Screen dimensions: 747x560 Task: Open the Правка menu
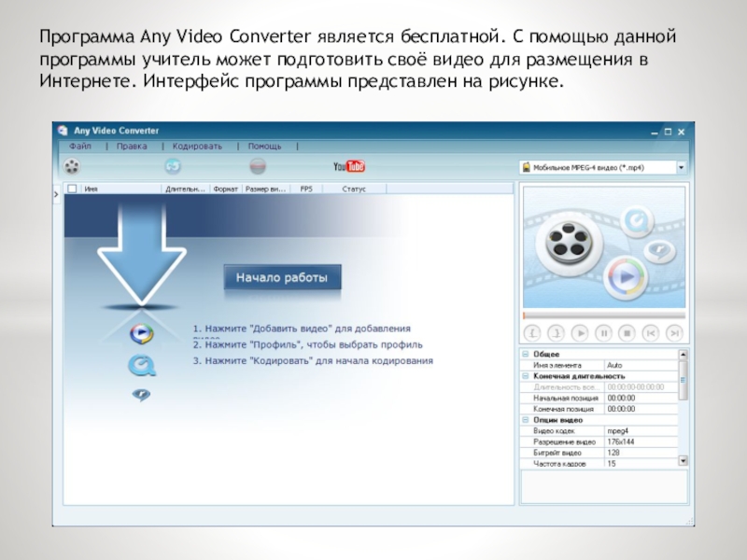coord(132,147)
